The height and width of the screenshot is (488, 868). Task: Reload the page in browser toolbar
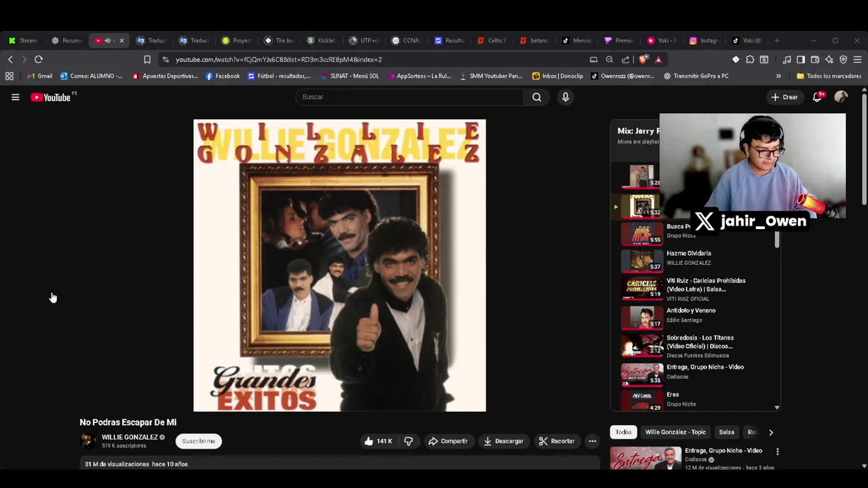[x=39, y=60]
